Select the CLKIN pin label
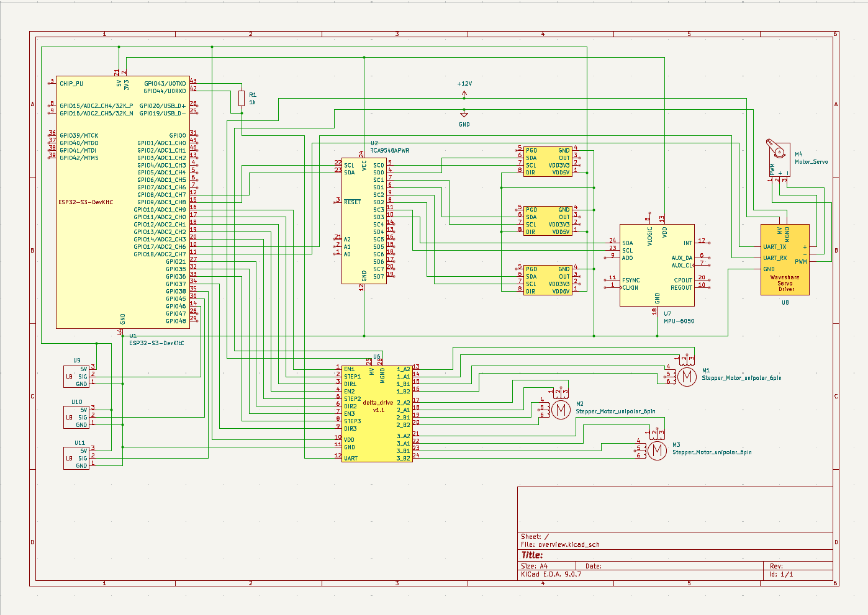The height and width of the screenshot is (615, 868). tap(630, 288)
